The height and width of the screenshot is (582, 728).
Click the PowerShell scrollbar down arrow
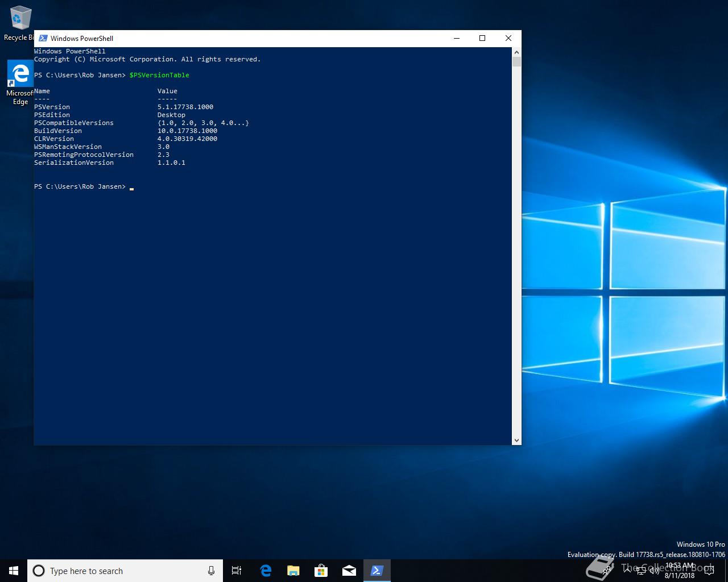pyautogui.click(x=516, y=440)
